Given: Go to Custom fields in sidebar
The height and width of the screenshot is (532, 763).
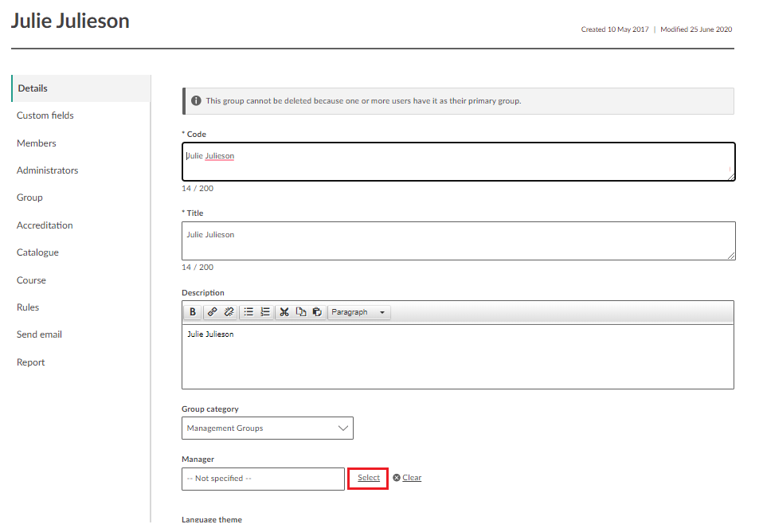Looking at the screenshot, I should pyautogui.click(x=45, y=115).
